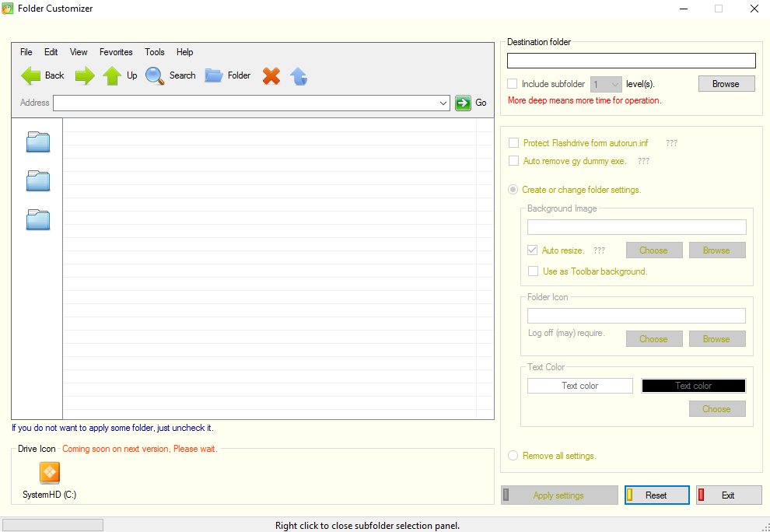The width and height of the screenshot is (770, 532).
Task: Click the status bar progress bar
Action: point(53,525)
